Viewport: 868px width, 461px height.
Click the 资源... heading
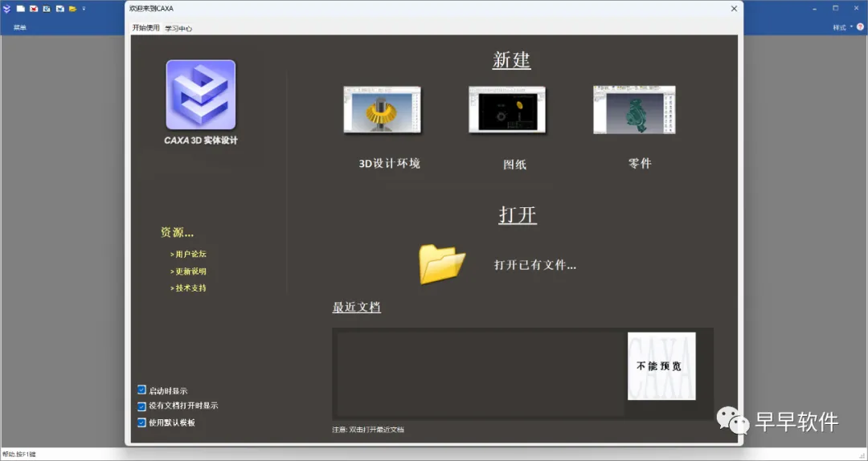(177, 232)
